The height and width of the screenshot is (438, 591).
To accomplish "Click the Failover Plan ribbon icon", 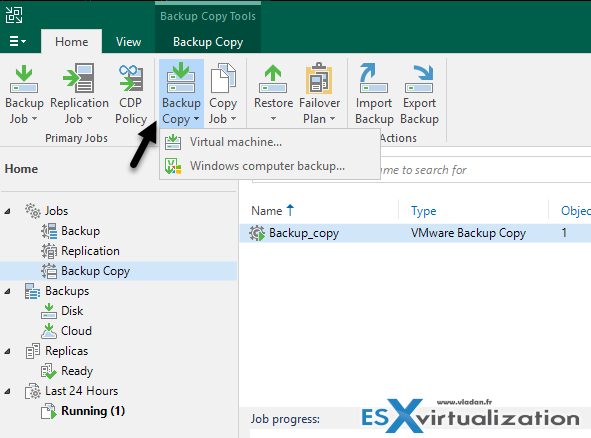I will pos(319,78).
